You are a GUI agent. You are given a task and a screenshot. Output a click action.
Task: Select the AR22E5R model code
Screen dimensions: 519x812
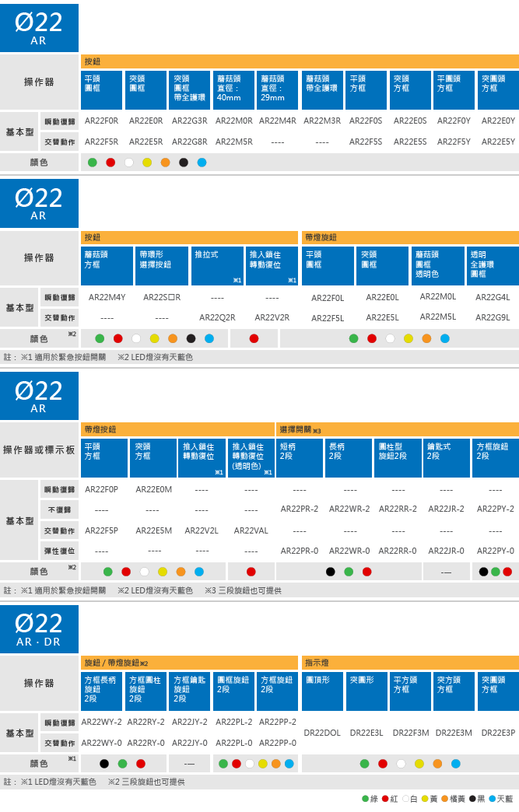click(146, 142)
